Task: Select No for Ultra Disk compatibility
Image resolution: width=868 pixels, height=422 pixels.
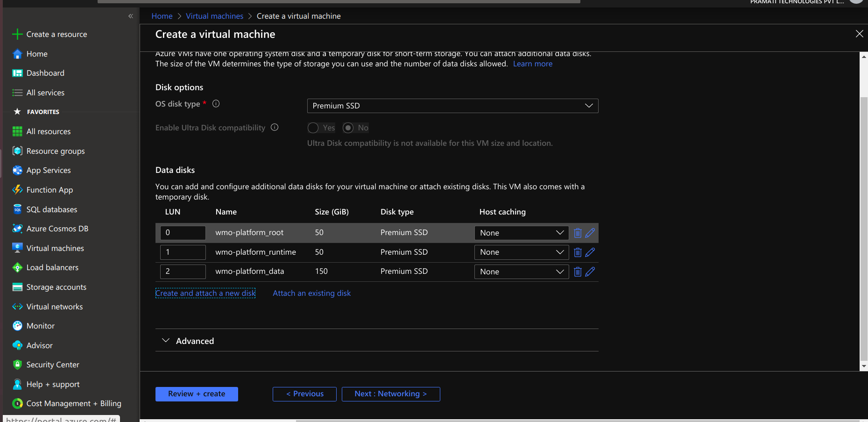Action: tap(348, 128)
